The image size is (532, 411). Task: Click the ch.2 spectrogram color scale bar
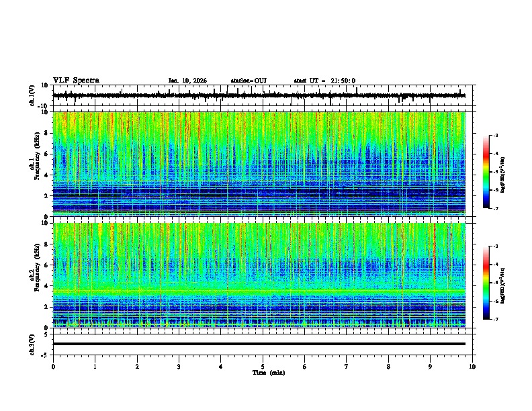point(486,283)
